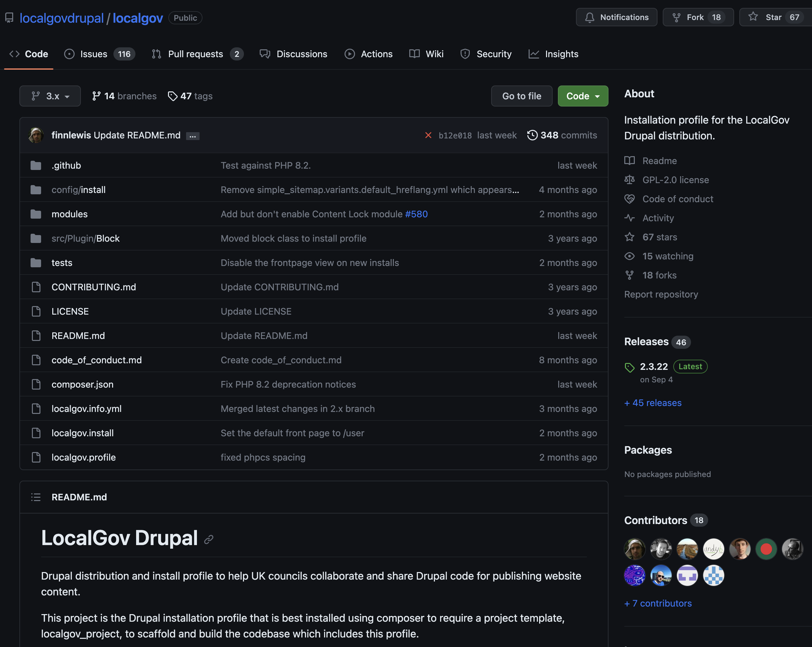Open the Insights graph icon
812x647 pixels.
pyautogui.click(x=534, y=54)
